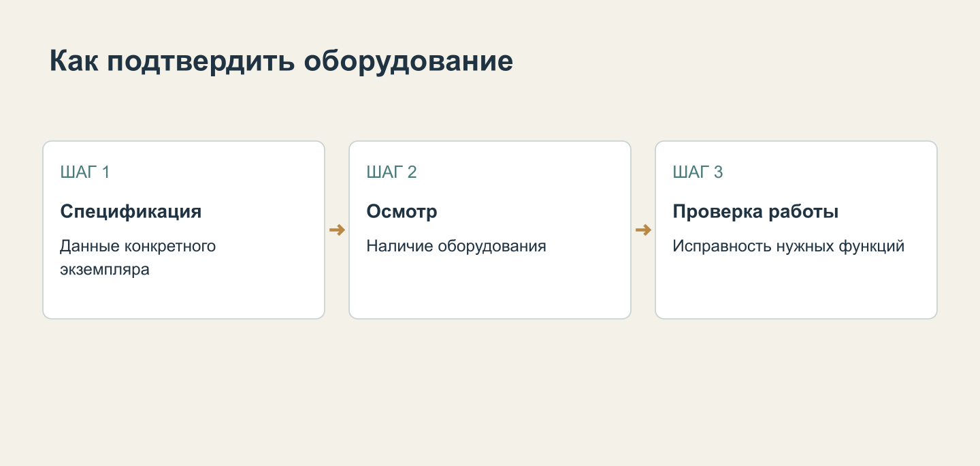980x466 pixels.
Task: Click the "ШАГ 3" label
Action: click(698, 172)
